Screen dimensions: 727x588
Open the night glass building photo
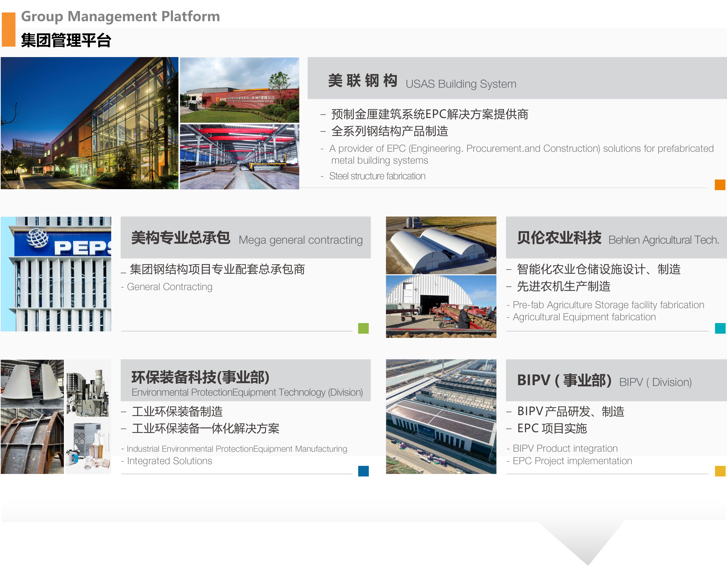coord(89,123)
